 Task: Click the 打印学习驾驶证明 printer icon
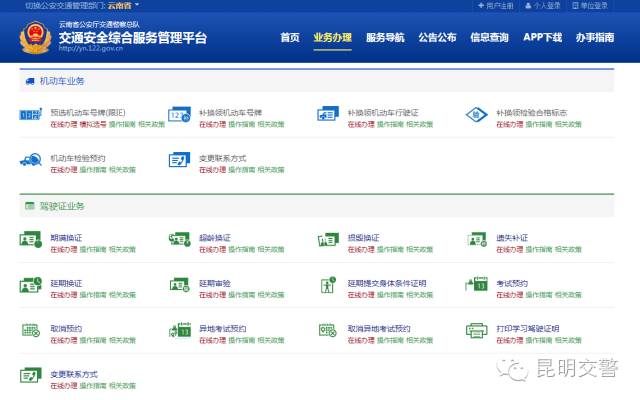coord(477,330)
